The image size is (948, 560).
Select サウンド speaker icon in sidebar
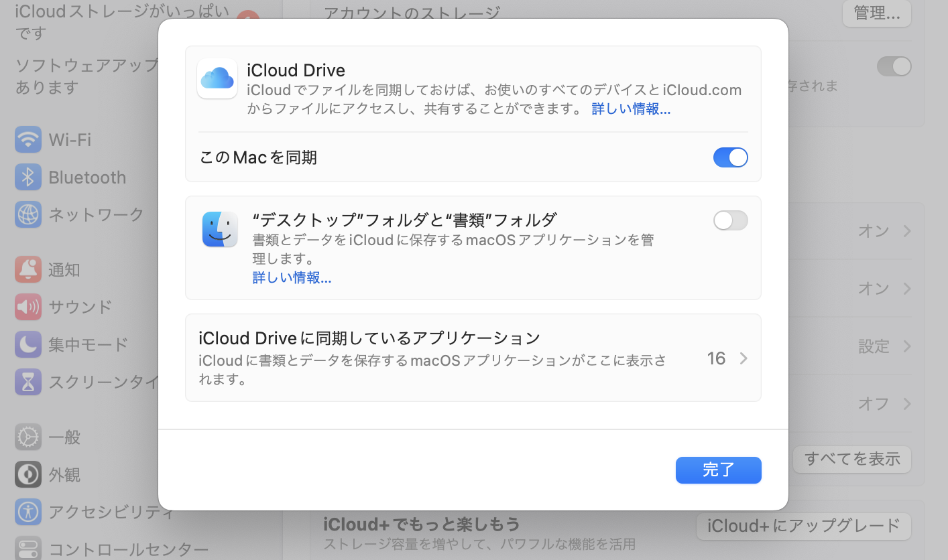tap(28, 307)
